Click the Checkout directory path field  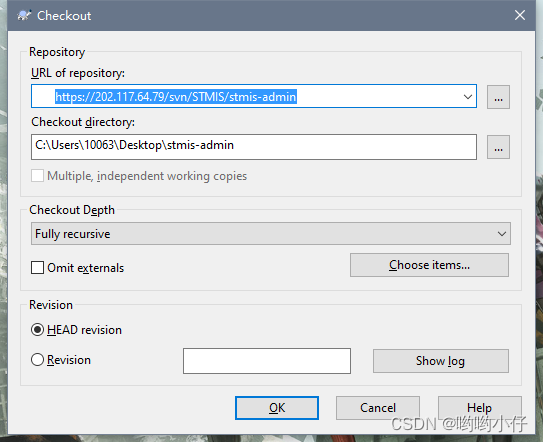click(253, 147)
